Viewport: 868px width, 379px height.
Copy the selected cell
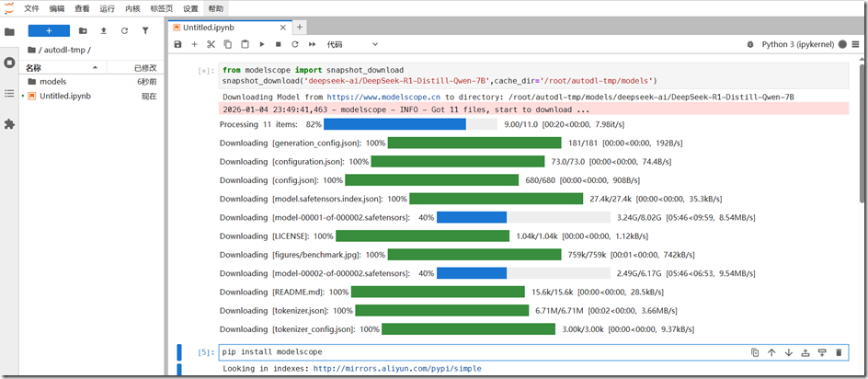(x=227, y=44)
